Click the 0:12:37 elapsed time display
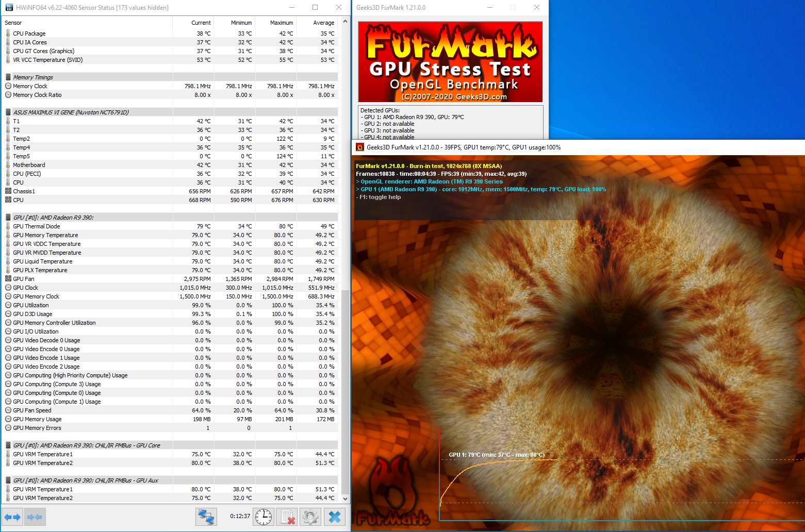805x532 pixels. coord(240,516)
